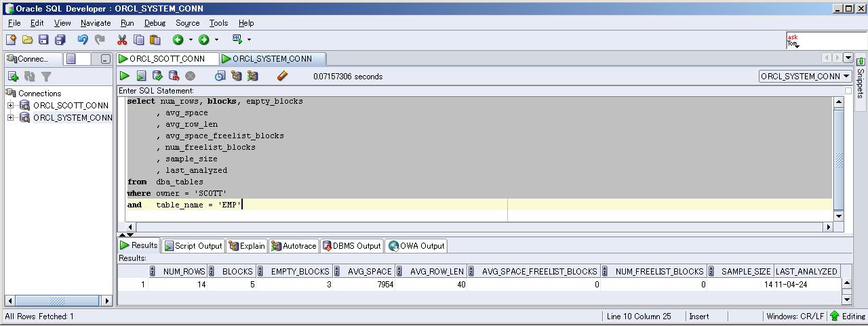Image resolution: width=868 pixels, height=326 pixels.
Task: Minimize the Connections panel
Action: point(105,59)
